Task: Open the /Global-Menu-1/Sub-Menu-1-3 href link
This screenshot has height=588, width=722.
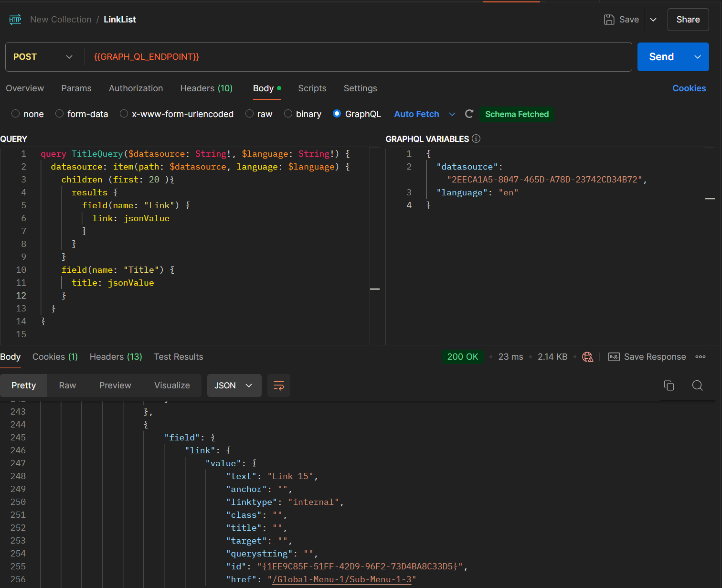Action: (342, 579)
